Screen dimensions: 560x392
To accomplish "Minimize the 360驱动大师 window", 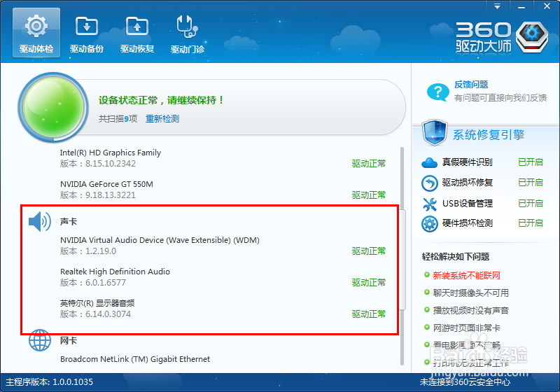I will 521,6.
